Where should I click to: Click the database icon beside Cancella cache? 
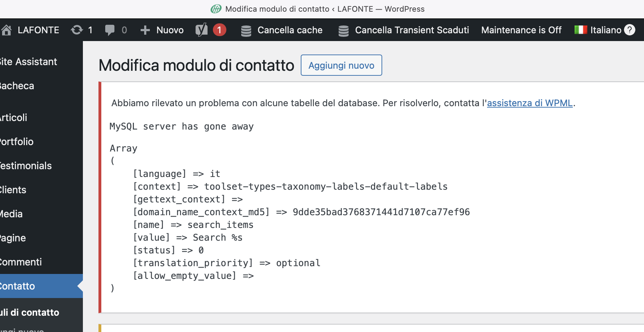246,31
